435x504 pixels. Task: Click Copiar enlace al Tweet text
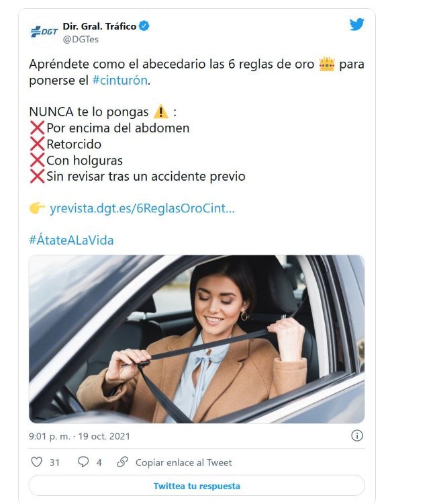pyautogui.click(x=184, y=462)
